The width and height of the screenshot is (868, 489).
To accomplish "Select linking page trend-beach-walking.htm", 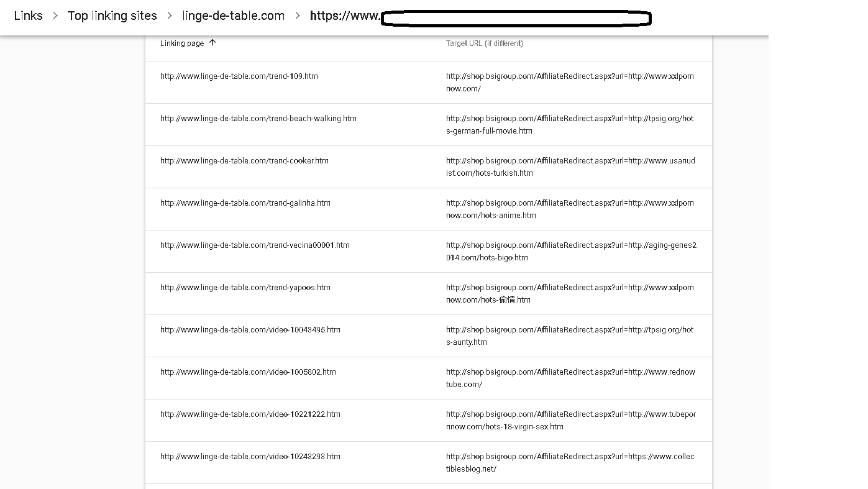I will pyautogui.click(x=258, y=119).
